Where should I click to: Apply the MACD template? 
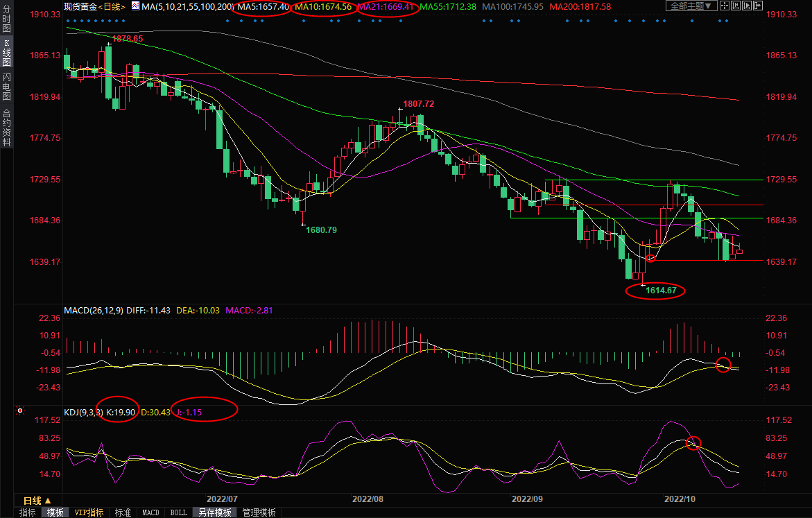[150, 512]
